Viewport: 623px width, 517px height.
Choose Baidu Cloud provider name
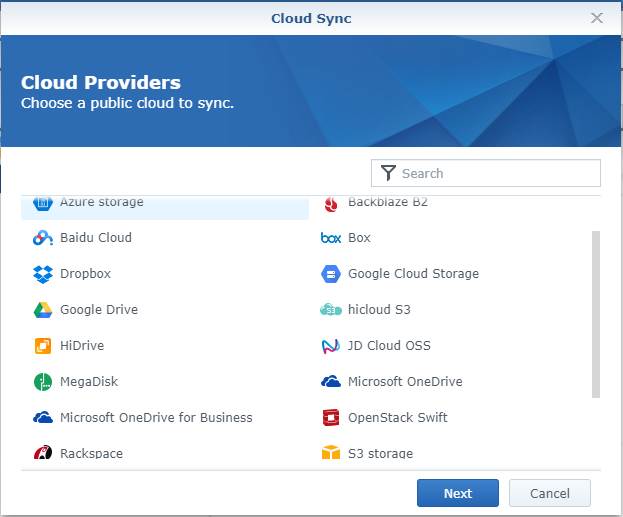click(96, 238)
